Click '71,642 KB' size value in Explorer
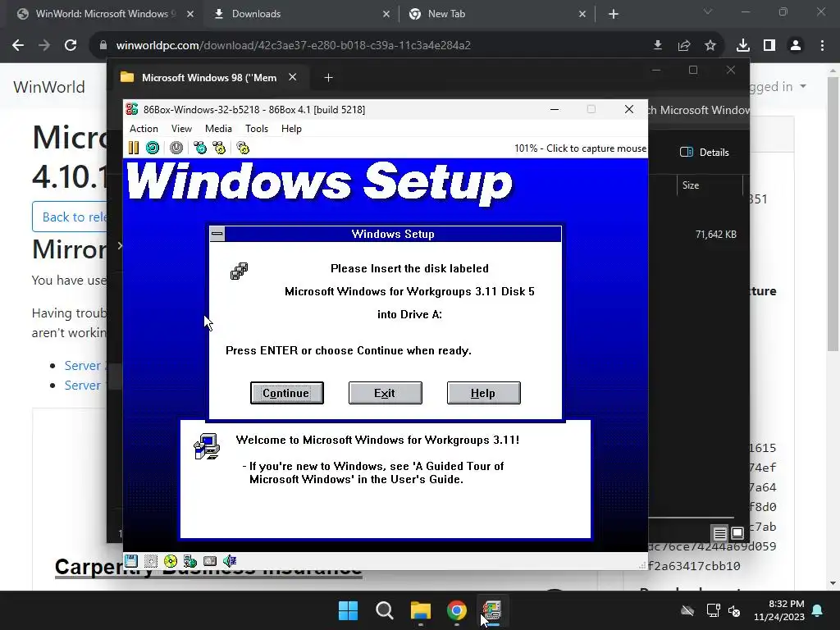Image resolution: width=840 pixels, height=630 pixels. [x=715, y=234]
